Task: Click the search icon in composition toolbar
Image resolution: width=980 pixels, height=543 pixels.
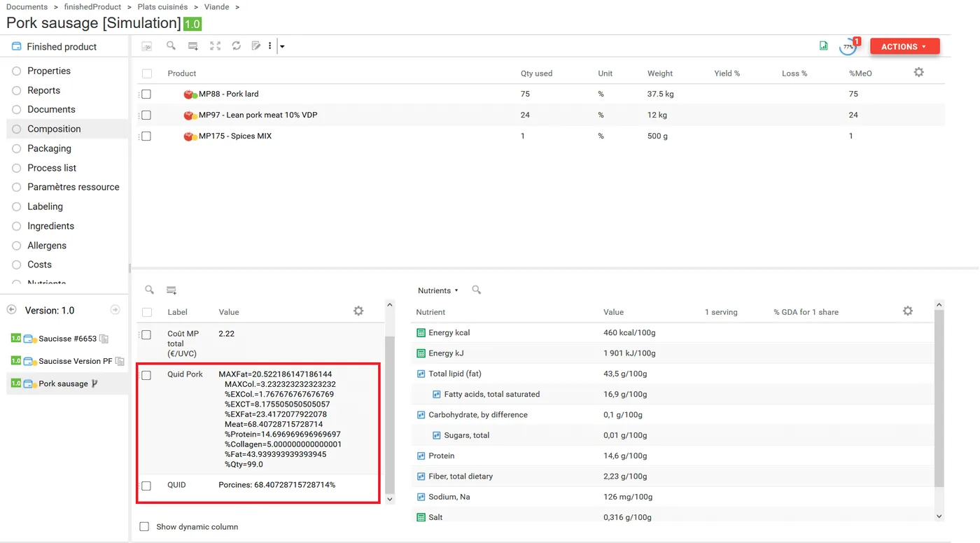Action: [x=171, y=46]
